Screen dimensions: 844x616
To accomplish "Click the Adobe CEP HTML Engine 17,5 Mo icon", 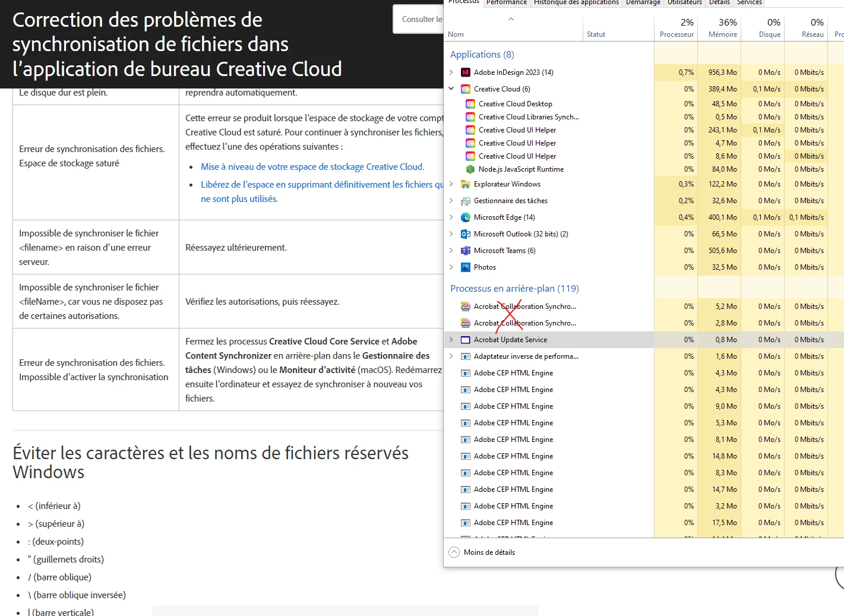I will point(466,523).
